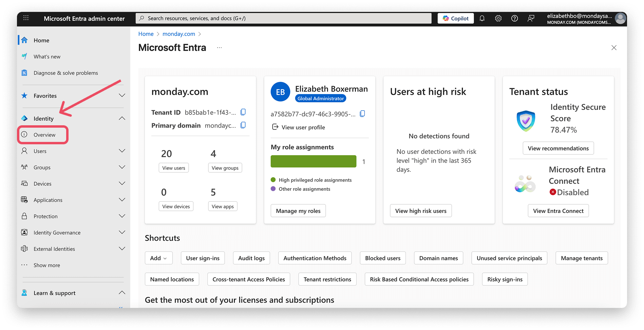Viewport: 644px width, 330px height.
Task: Open Audit logs shortcut
Action: click(x=251, y=258)
